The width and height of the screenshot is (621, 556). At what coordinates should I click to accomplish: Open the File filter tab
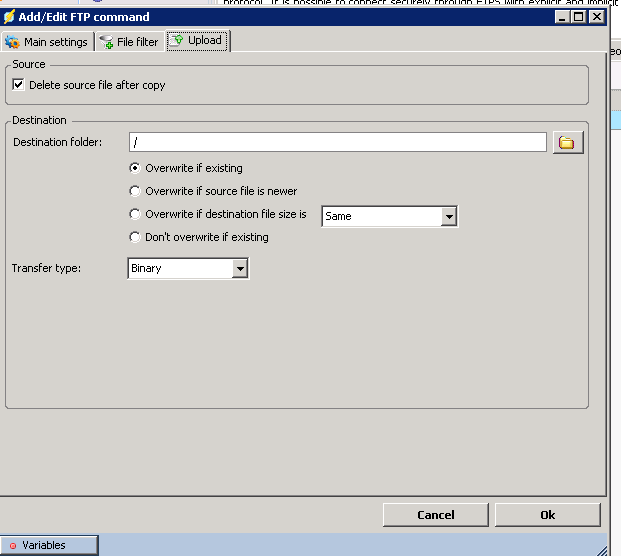tap(130, 42)
